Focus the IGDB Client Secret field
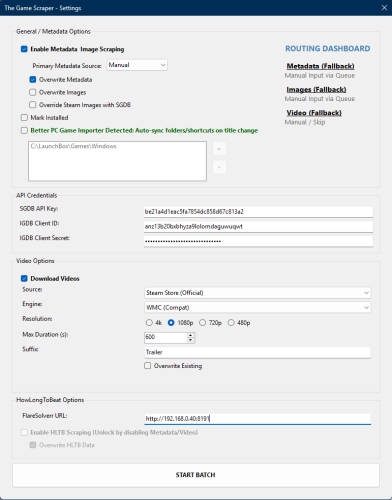The width and height of the screenshot is (392, 500). pyautogui.click(x=258, y=241)
